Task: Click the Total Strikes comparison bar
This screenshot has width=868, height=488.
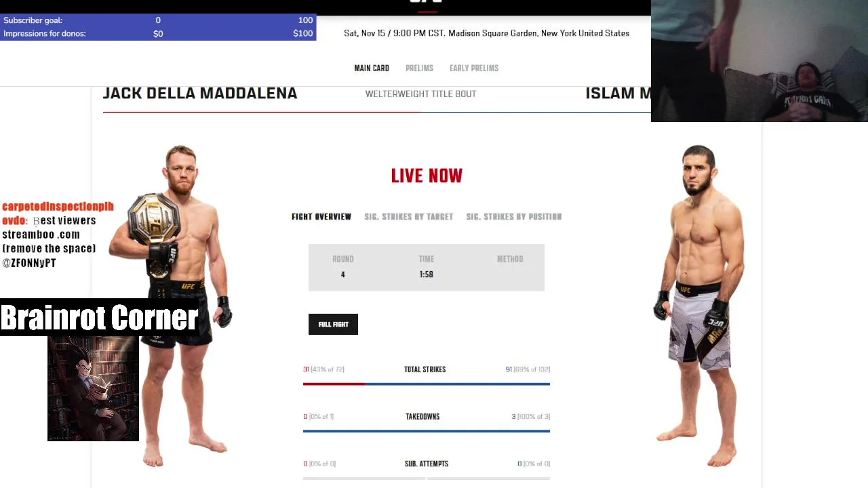Action: click(x=427, y=384)
